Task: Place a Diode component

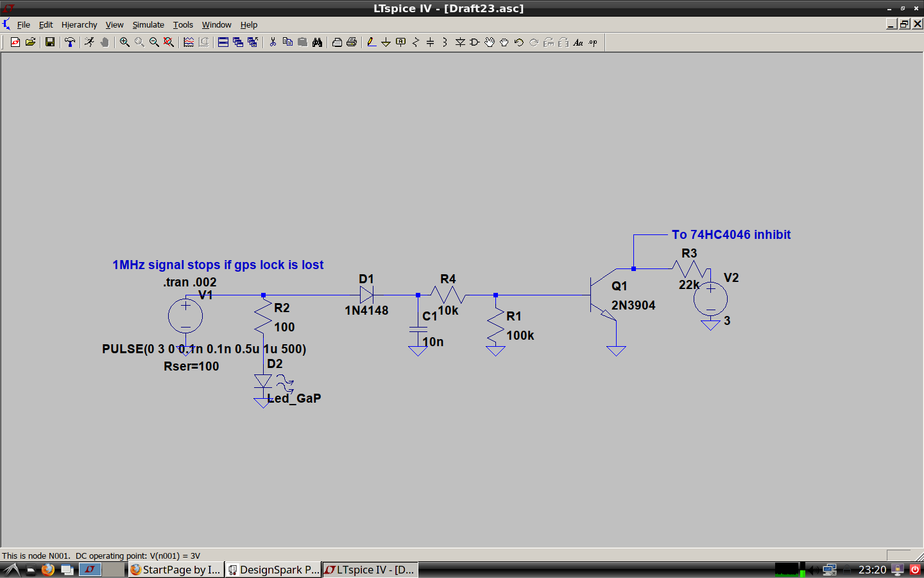Action: point(460,42)
